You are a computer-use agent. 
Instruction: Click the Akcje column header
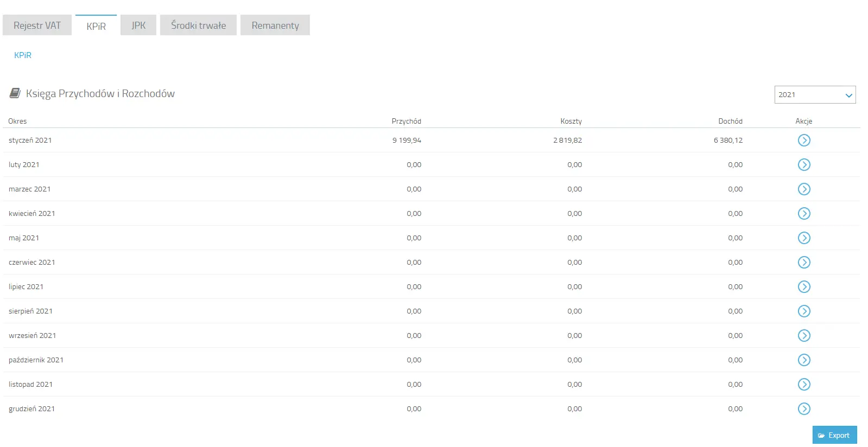804,121
